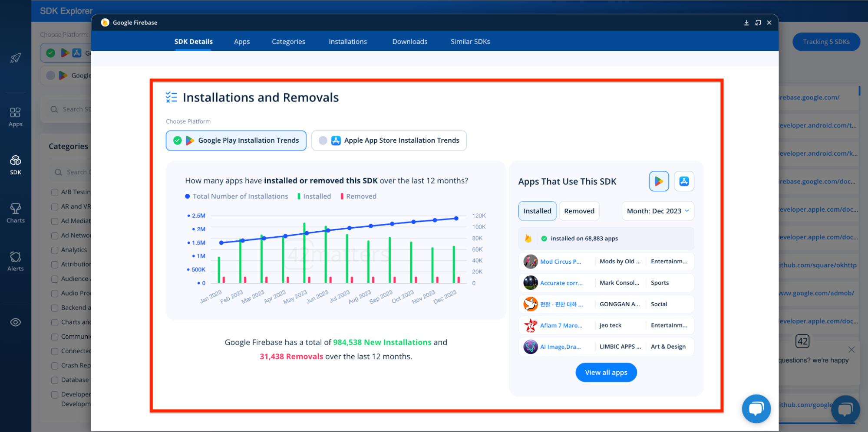Screen dimensions: 868x432
Task: Show App Store apps using this SDK
Action: [684, 181]
